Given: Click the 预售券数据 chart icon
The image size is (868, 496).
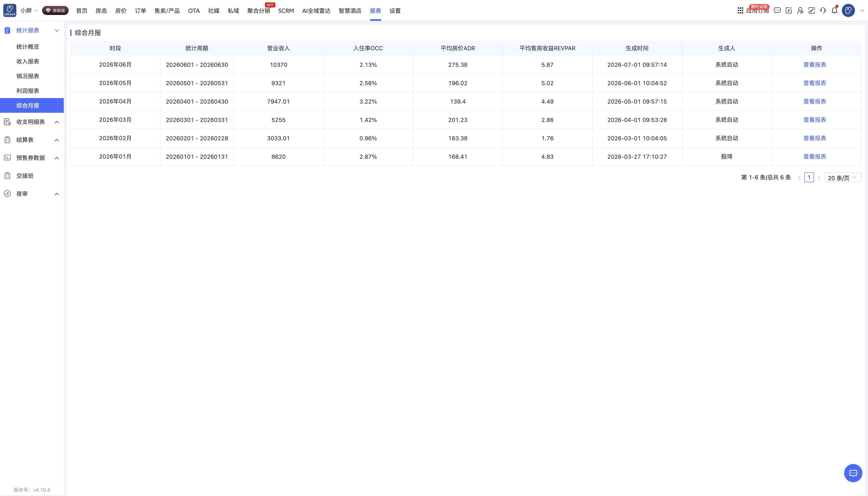Looking at the screenshot, I should [7, 158].
